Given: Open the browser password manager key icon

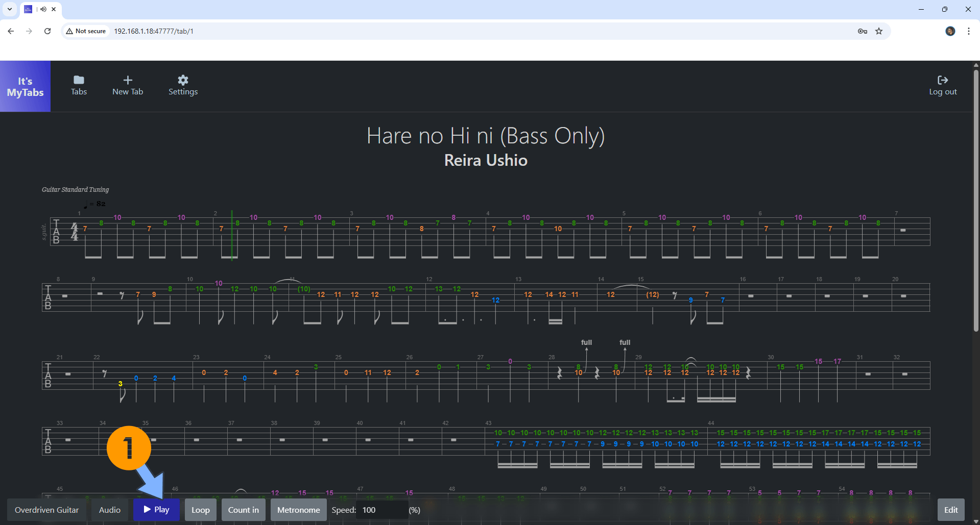Looking at the screenshot, I should tap(862, 31).
